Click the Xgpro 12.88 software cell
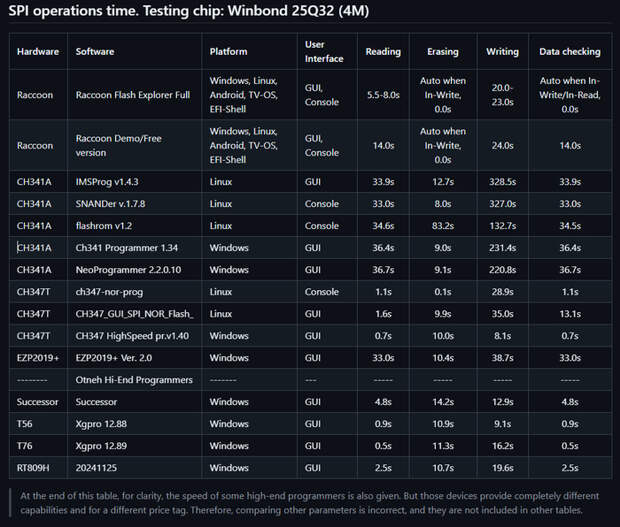The image size is (620, 527). point(101,424)
